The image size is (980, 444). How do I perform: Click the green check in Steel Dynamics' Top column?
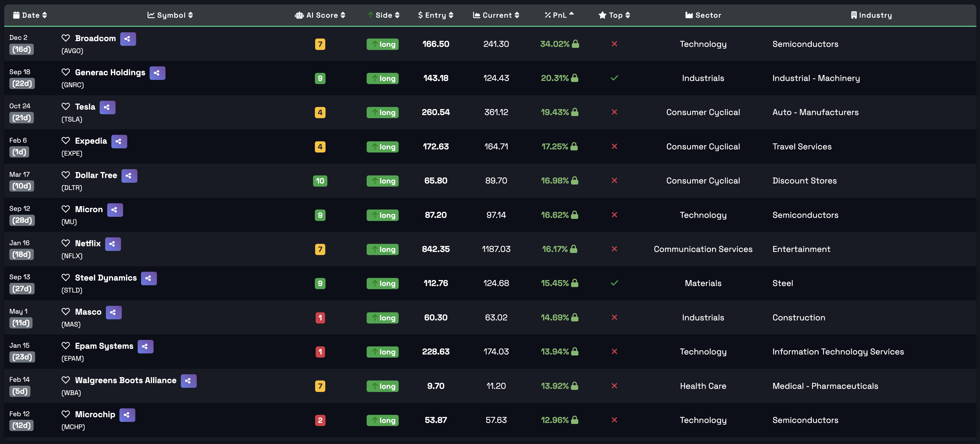[614, 283]
